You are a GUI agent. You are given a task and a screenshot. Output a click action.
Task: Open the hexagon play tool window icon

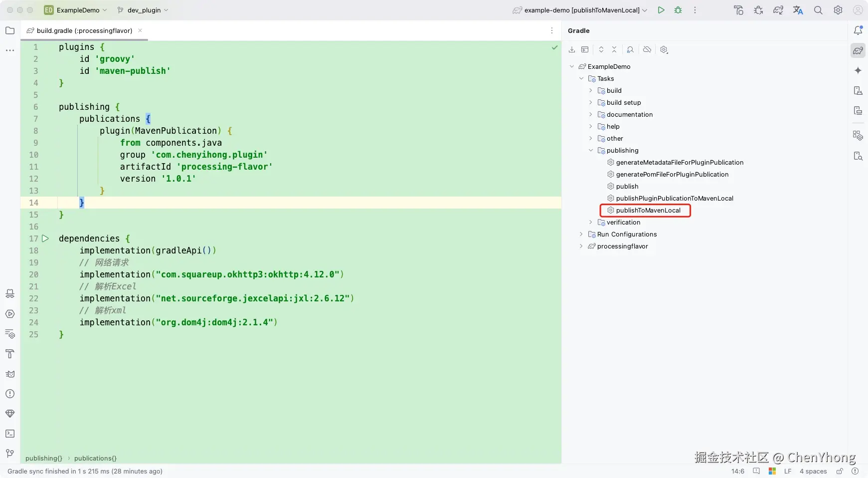[x=10, y=314]
